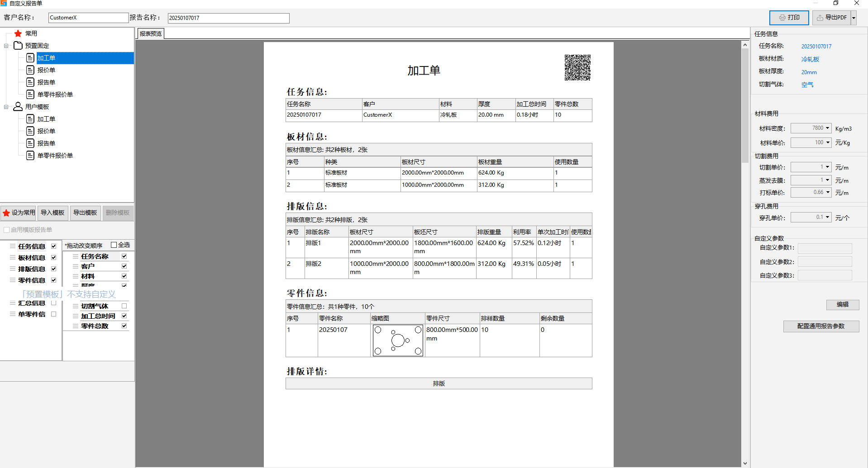Uncheck the 排版信息 section checkbox
868x468 pixels.
53,269
